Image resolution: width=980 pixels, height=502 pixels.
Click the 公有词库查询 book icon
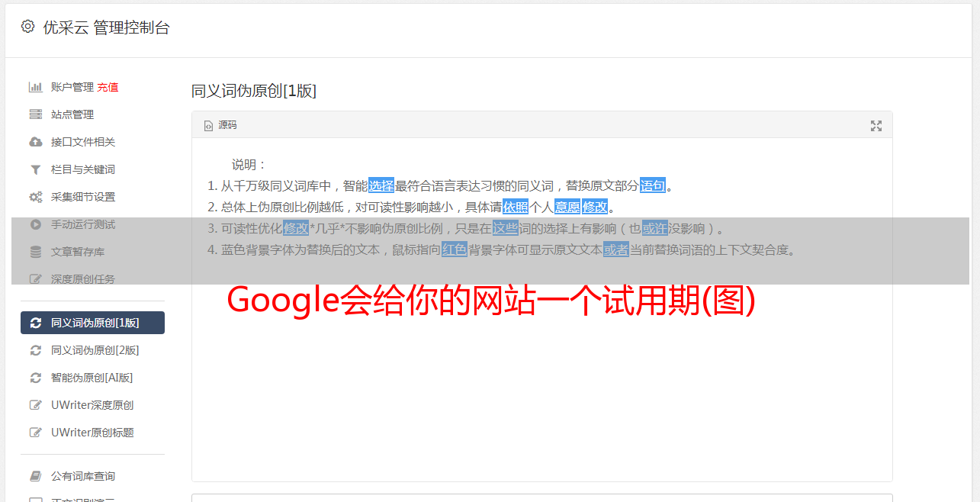tap(35, 476)
